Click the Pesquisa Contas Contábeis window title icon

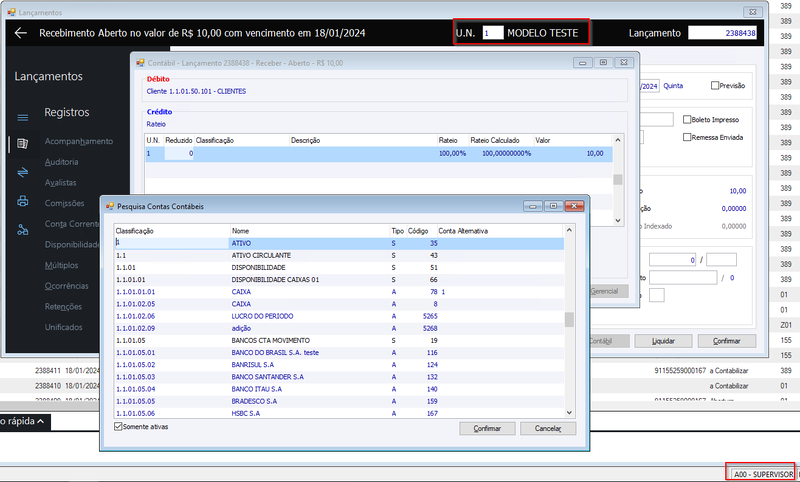coord(110,206)
